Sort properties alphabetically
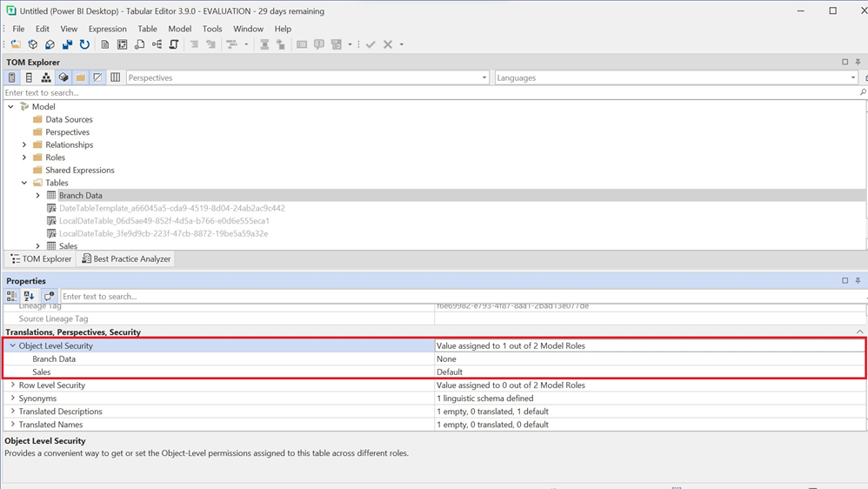 [x=29, y=297]
